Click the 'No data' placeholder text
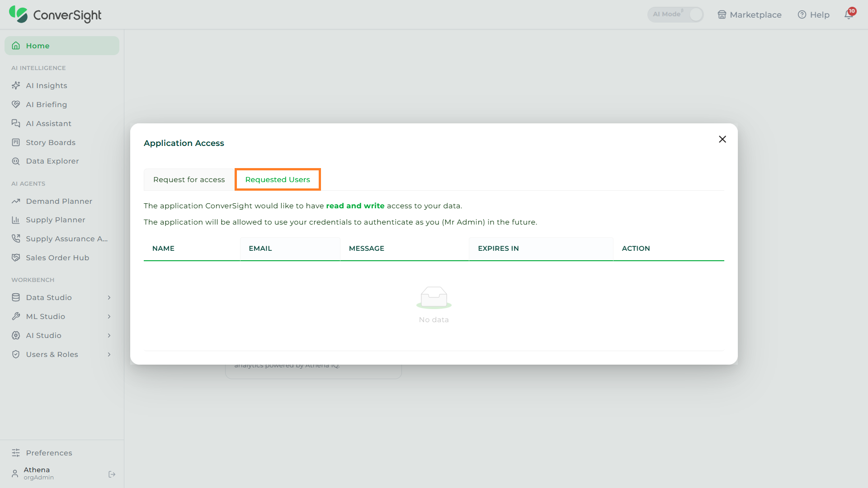Viewport: 868px width, 488px height. click(x=434, y=319)
